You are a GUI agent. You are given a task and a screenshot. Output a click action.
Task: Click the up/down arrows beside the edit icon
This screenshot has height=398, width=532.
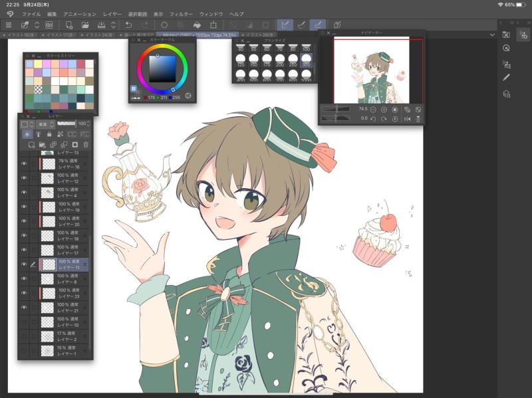37,25
